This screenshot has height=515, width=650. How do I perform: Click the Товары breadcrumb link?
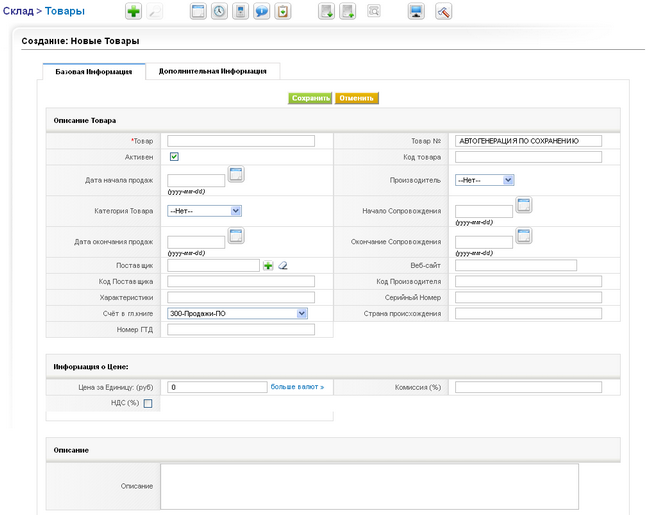[x=65, y=11]
